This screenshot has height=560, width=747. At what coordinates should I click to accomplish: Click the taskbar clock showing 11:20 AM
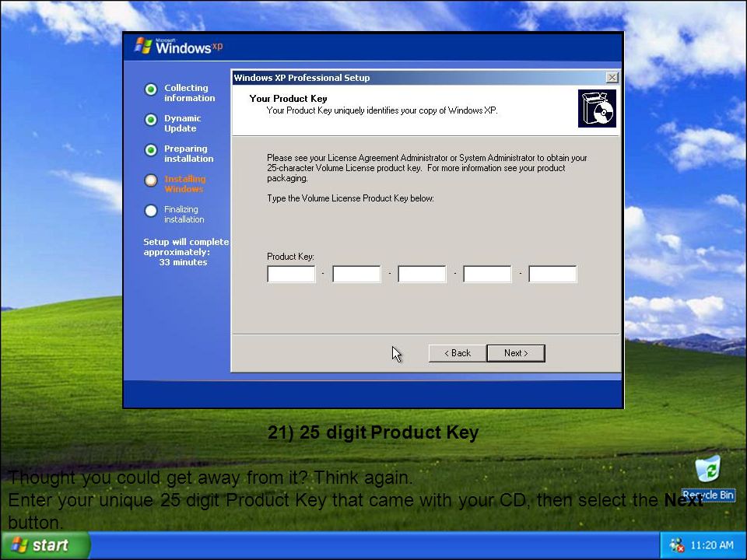click(x=712, y=545)
